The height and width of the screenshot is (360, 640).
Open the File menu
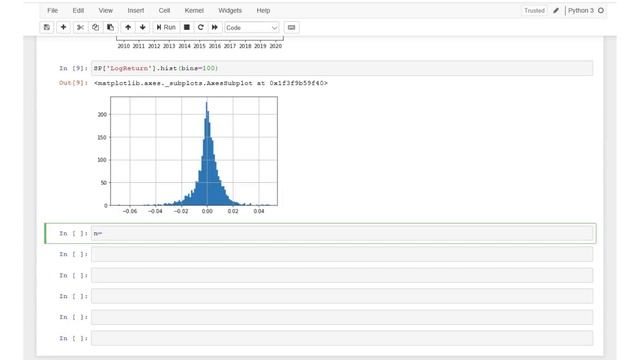[53, 11]
